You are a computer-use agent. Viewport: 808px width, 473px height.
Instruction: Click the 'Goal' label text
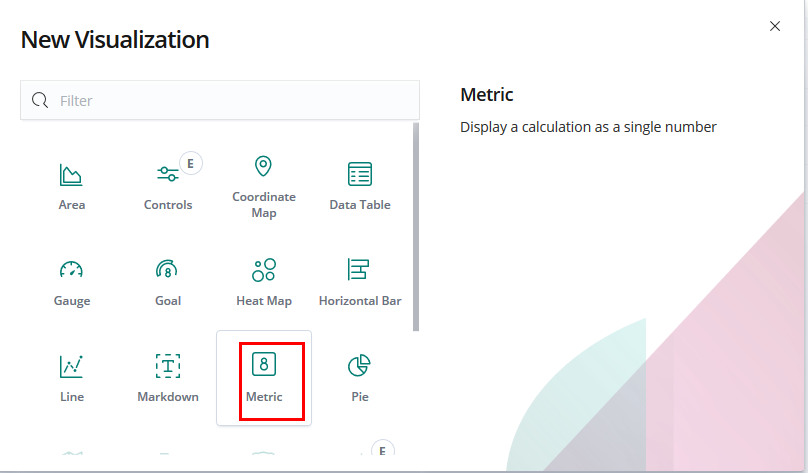pos(168,300)
